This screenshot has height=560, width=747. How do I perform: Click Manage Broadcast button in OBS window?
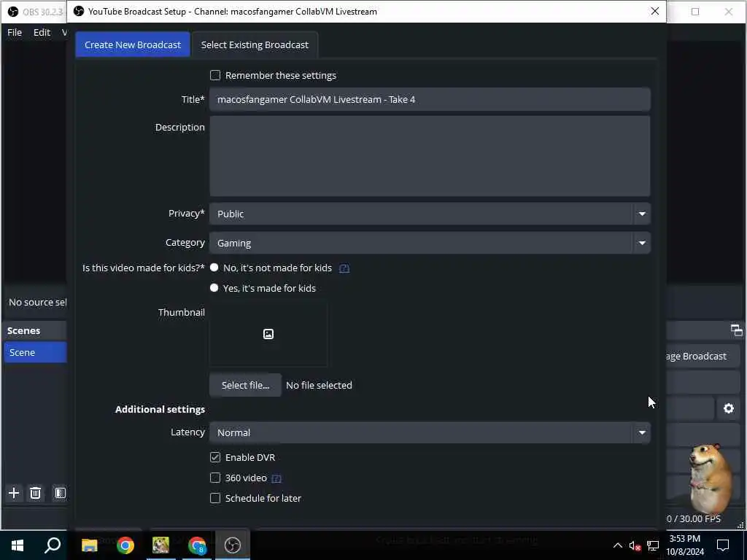click(703, 356)
